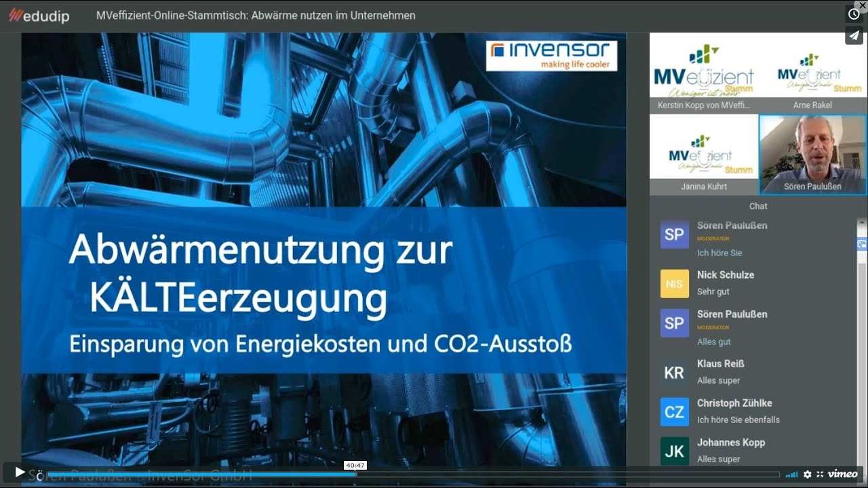Open the player settings gear
868x488 pixels.
point(808,474)
